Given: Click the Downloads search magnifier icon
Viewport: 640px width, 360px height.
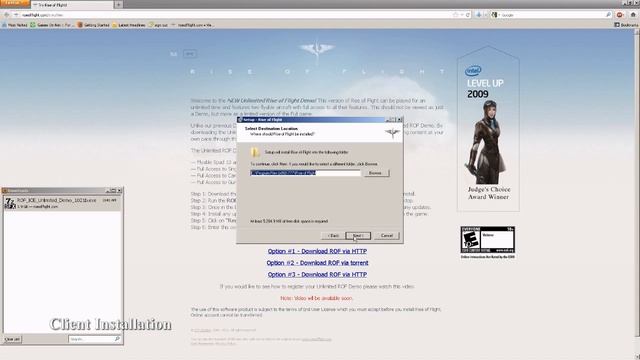Looking at the screenshot, I should pyautogui.click(x=117, y=339).
